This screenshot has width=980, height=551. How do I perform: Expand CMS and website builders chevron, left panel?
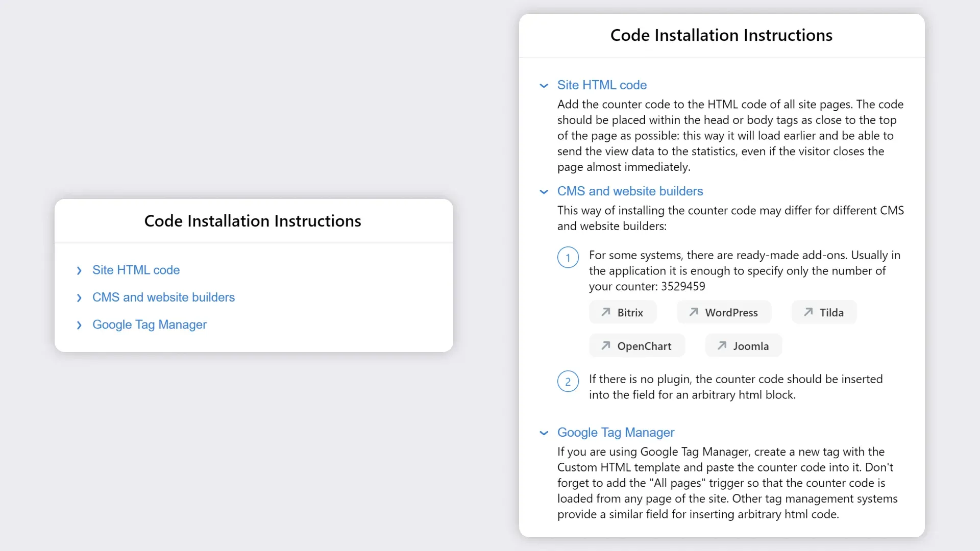79,298
